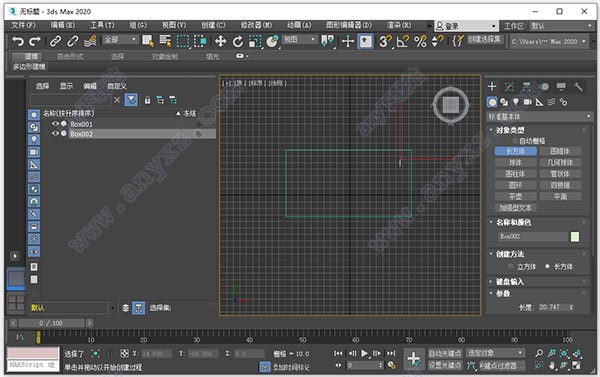The image size is (600, 377).
Task: Open the Hierarchy panel tab icon
Action: (527, 87)
